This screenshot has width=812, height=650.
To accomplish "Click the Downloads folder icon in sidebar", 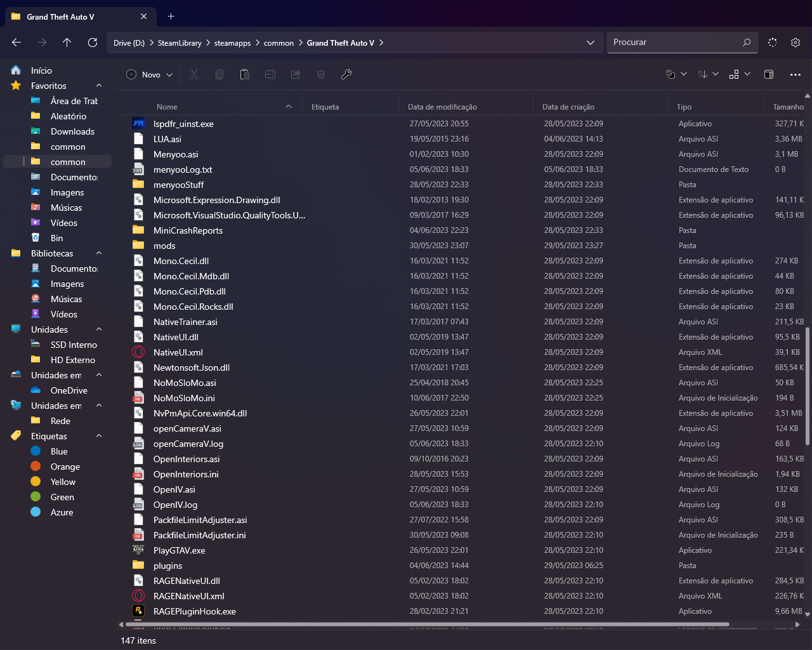I will click(x=36, y=131).
